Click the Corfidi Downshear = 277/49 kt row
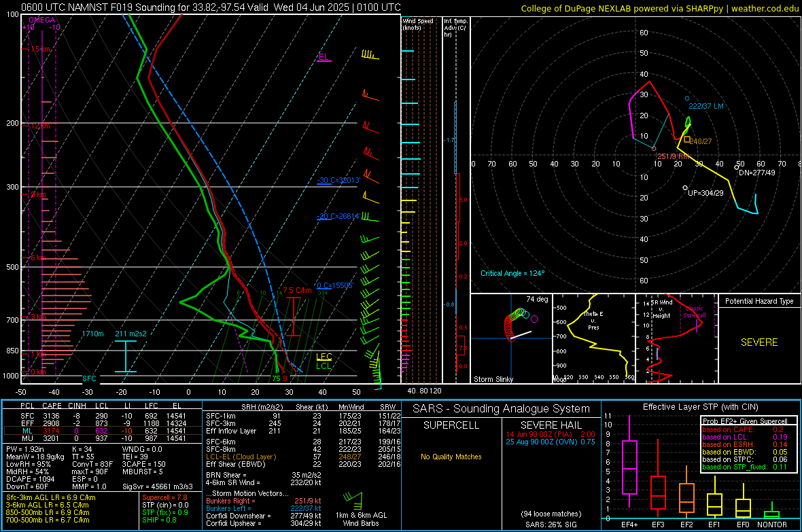Screen dimensions: 802x532 [264, 516]
